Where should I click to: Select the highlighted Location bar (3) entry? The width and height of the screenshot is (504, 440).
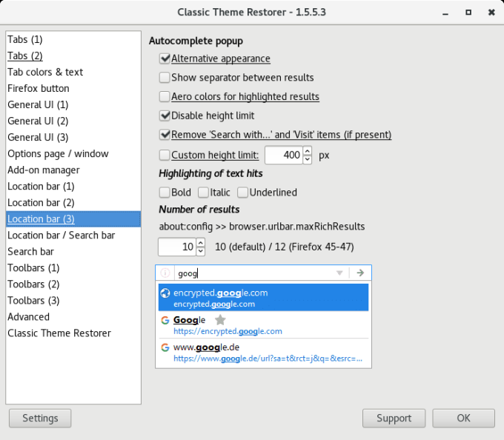coord(73,219)
